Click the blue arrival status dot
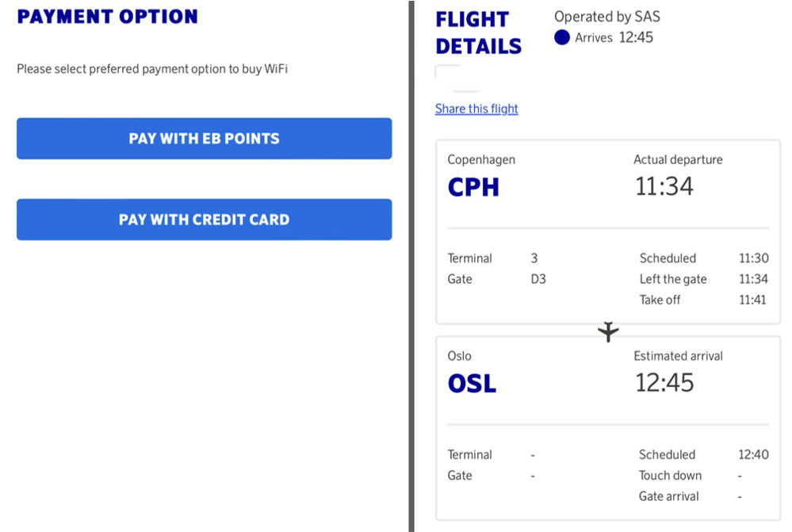The width and height of the screenshot is (792, 532). coord(561,37)
